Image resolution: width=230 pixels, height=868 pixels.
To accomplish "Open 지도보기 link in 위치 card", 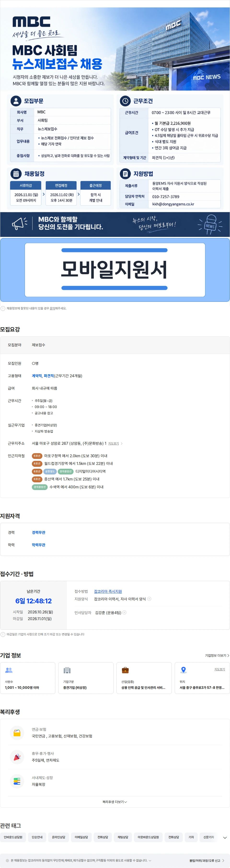I will pyautogui.click(x=219, y=669).
